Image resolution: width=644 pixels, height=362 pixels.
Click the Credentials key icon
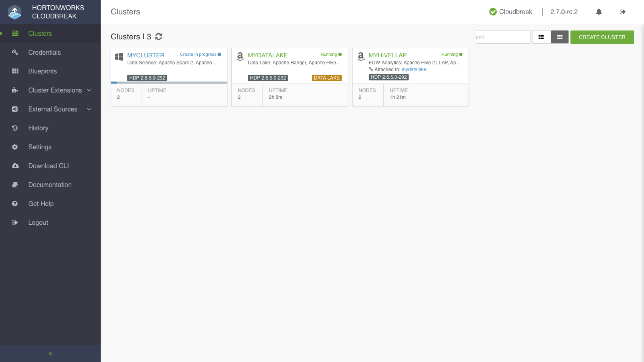(x=15, y=52)
